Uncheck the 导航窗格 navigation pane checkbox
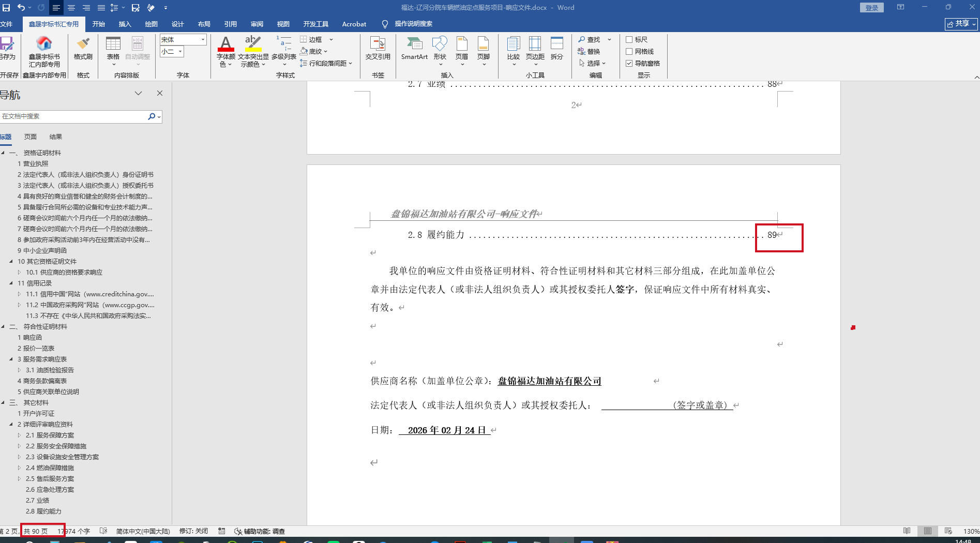The height and width of the screenshot is (543, 980). coord(629,63)
